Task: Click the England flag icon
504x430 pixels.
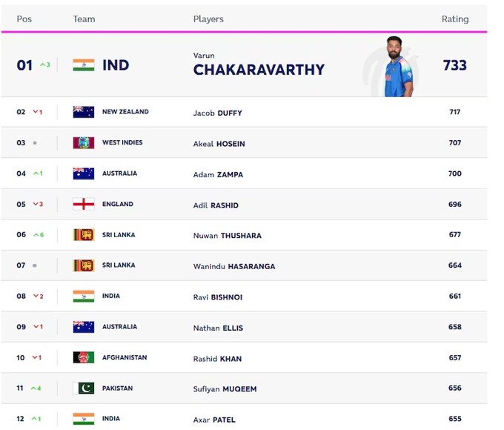Action: pyautogui.click(x=83, y=204)
